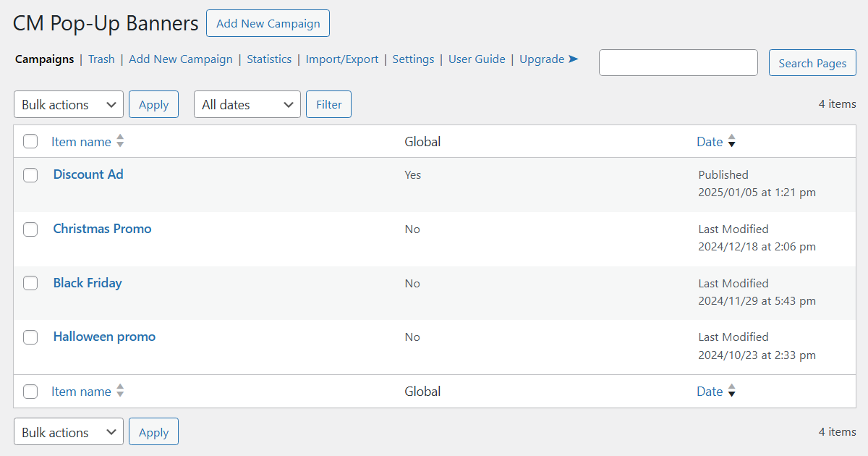Image resolution: width=868 pixels, height=456 pixels.
Task: Click sort arrows beside bottom Item name
Action: [x=120, y=391]
